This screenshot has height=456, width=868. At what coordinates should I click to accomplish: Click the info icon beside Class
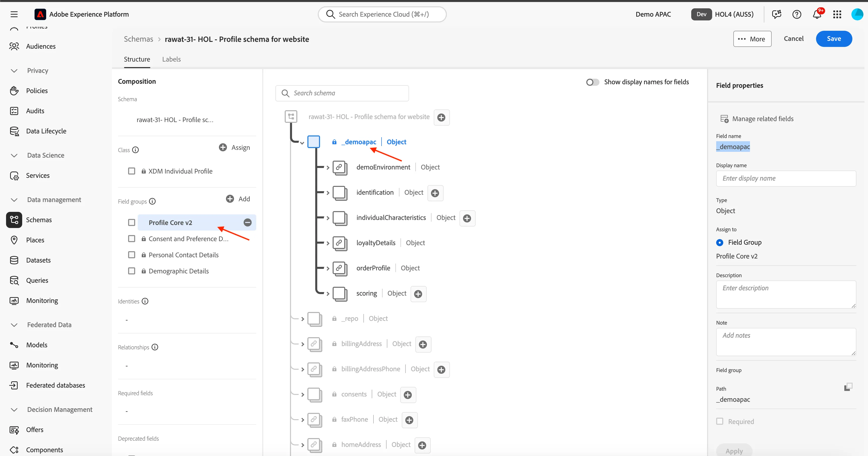tap(135, 150)
